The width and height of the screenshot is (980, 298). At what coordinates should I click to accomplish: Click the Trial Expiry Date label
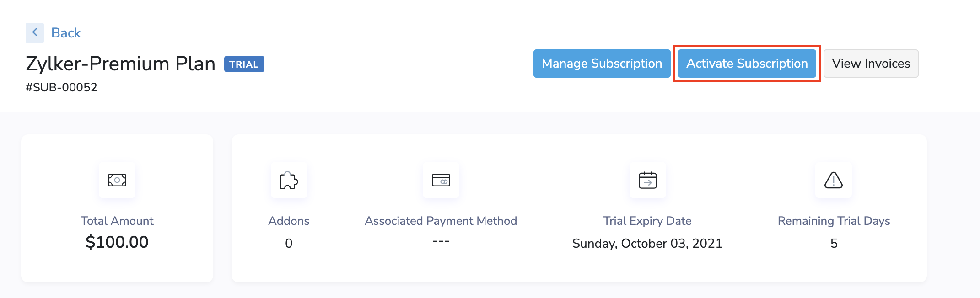pos(647,221)
